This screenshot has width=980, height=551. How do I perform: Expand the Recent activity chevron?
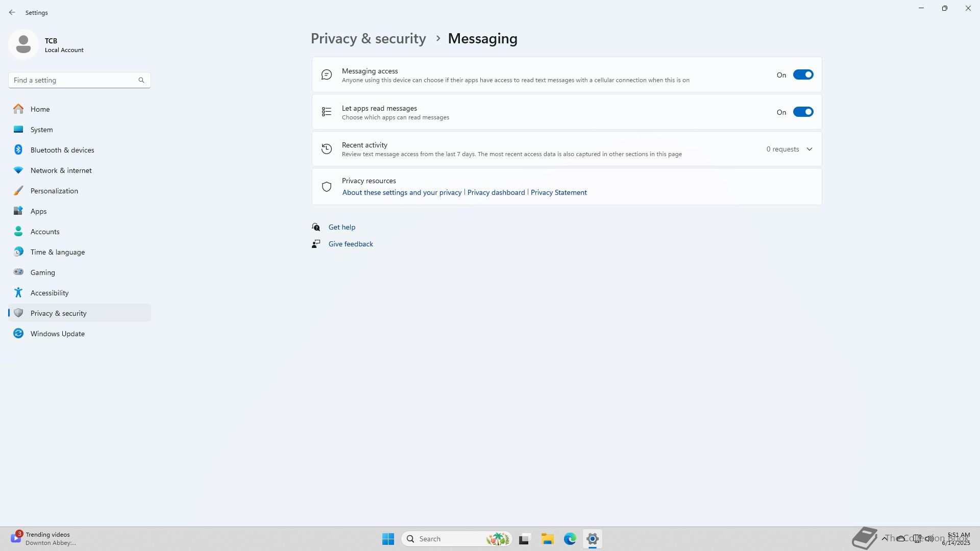[809, 149]
